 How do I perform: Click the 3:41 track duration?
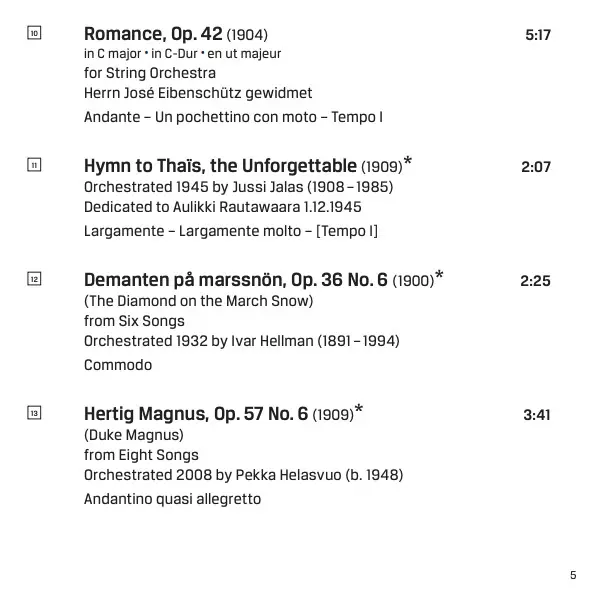537,414
